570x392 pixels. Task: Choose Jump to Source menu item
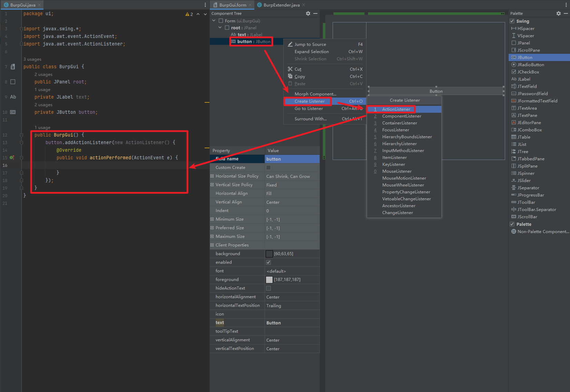pyautogui.click(x=325, y=44)
